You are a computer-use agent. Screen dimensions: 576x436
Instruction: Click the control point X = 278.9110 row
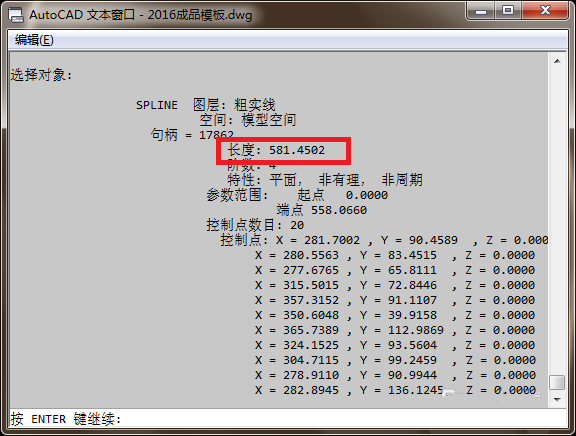click(x=395, y=375)
